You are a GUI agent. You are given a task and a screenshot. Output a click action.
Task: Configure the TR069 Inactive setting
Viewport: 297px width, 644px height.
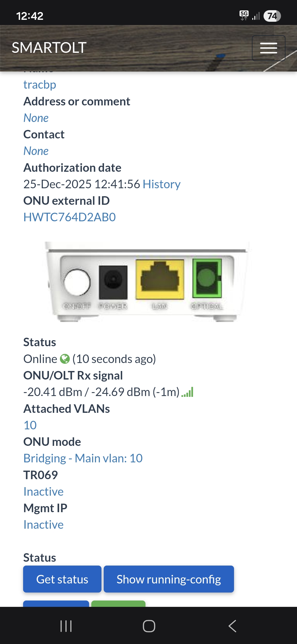click(43, 492)
